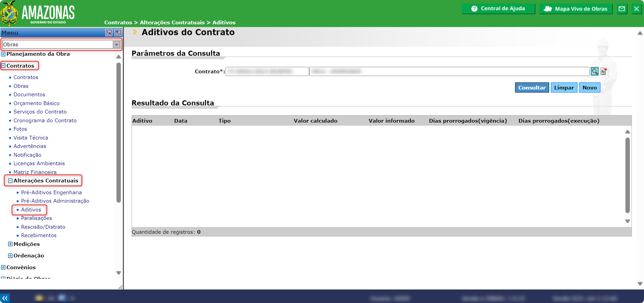The height and width of the screenshot is (303, 644).
Task: Open Matriz Financeira item
Action: pos(35,172)
